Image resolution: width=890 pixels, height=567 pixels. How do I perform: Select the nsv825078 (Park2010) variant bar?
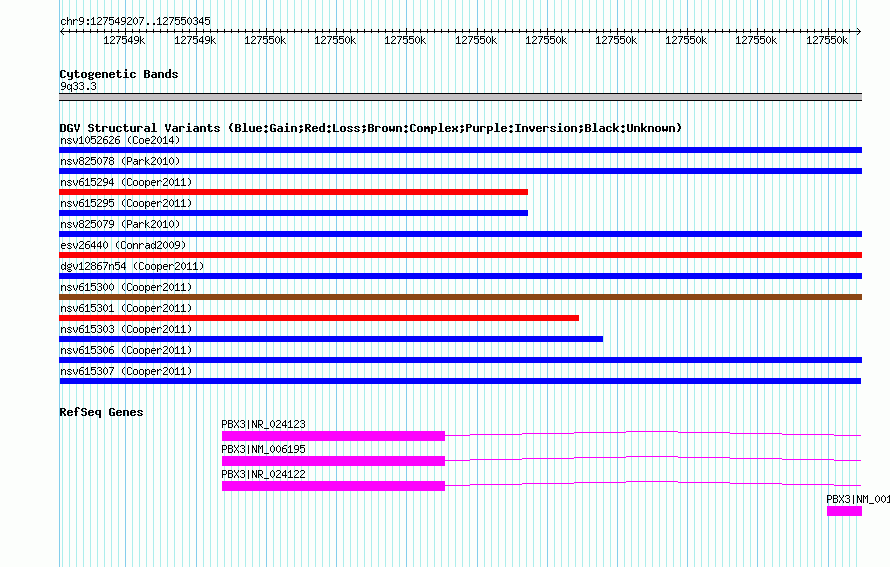(x=460, y=171)
